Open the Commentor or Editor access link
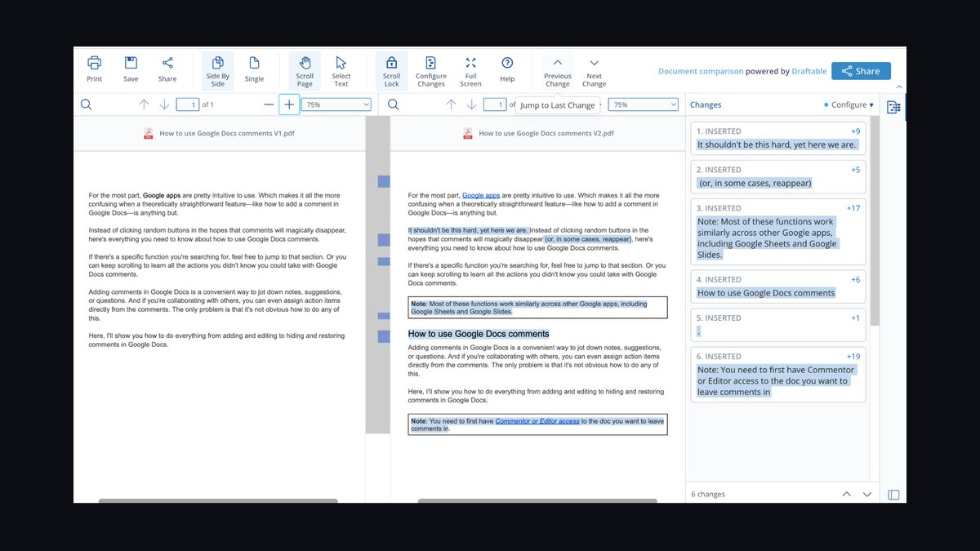The image size is (980, 551). [x=537, y=421]
